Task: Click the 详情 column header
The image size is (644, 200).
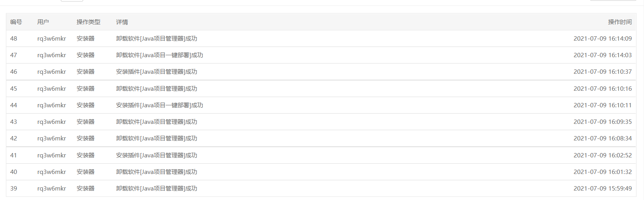Action: click(x=122, y=22)
